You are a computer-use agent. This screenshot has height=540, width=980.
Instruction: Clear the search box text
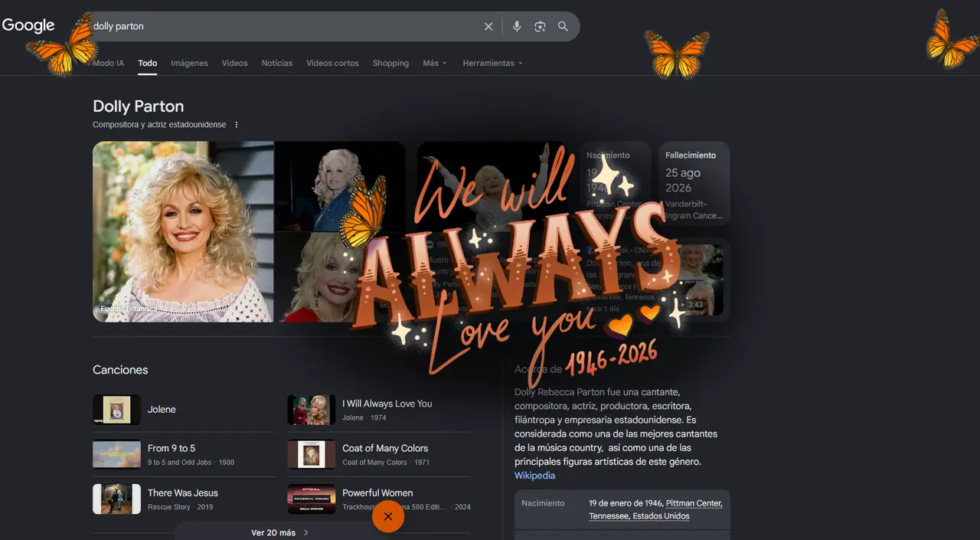488,26
